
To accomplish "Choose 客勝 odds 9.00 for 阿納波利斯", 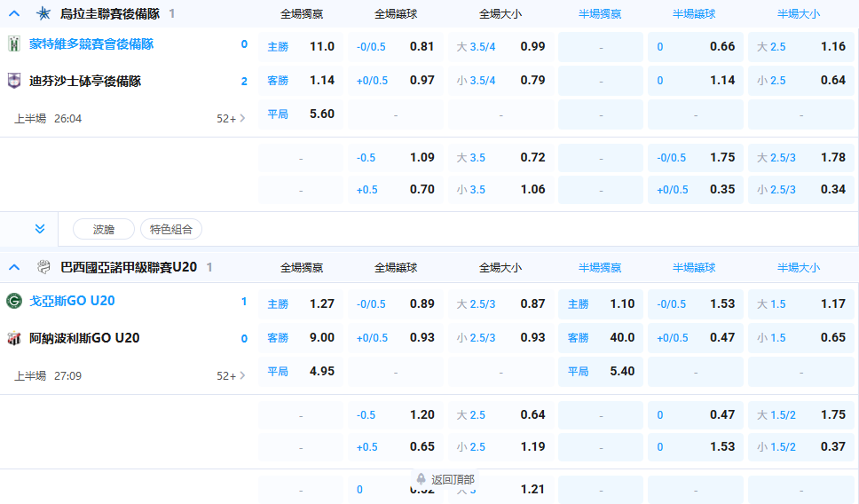I will (301, 337).
